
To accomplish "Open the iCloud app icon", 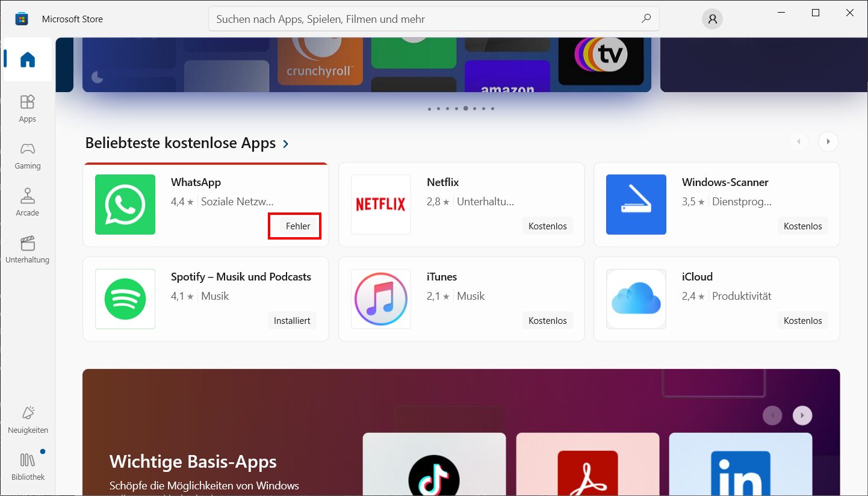I will coord(636,299).
